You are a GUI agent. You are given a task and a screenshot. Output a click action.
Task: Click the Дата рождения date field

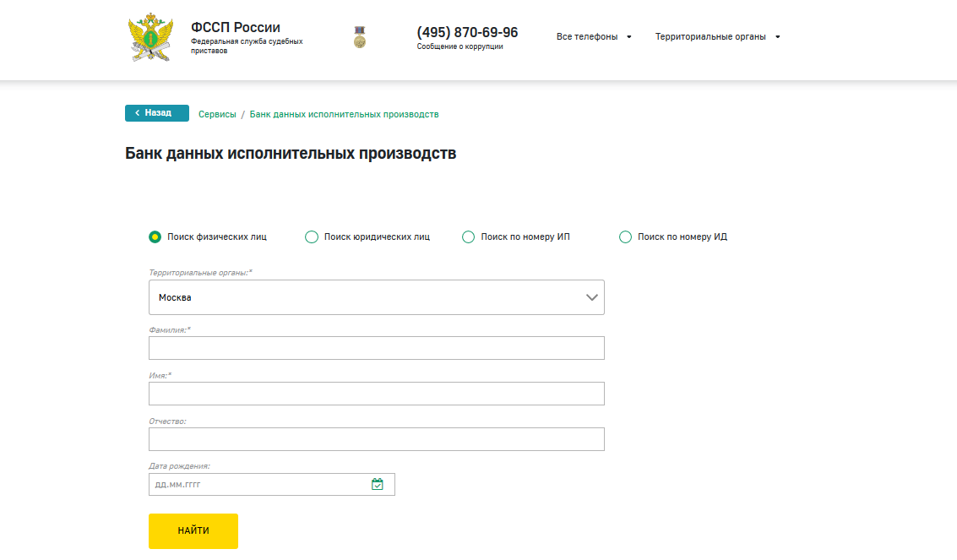pyautogui.click(x=258, y=484)
